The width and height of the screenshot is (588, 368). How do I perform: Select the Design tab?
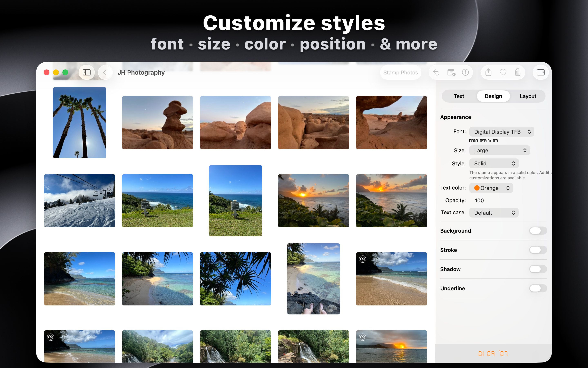coord(493,96)
